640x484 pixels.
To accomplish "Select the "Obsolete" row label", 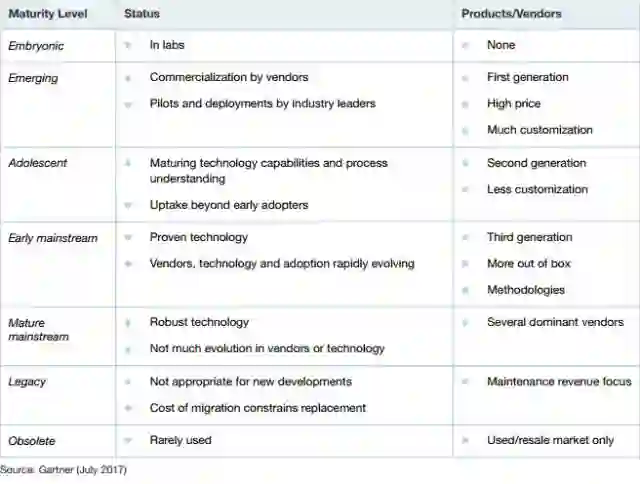I will (32, 440).
